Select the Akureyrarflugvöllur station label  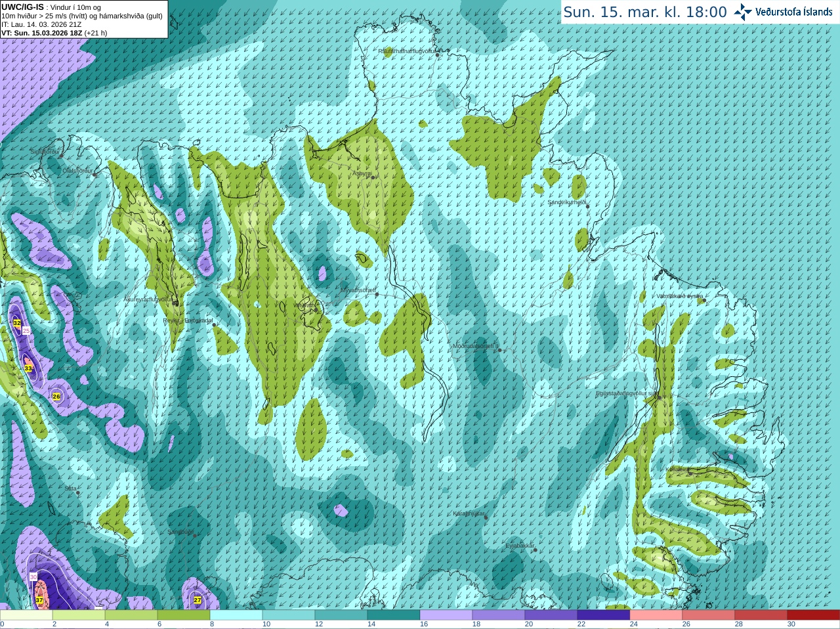tap(148, 299)
